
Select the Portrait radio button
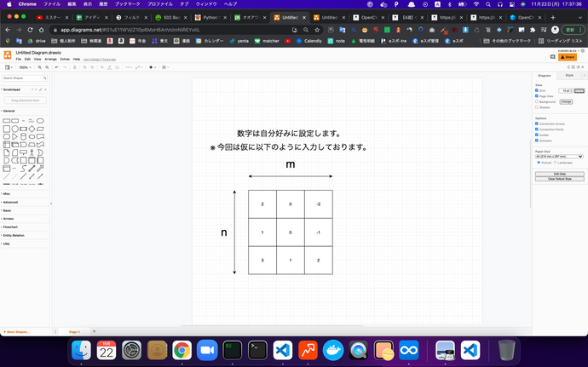(539, 163)
